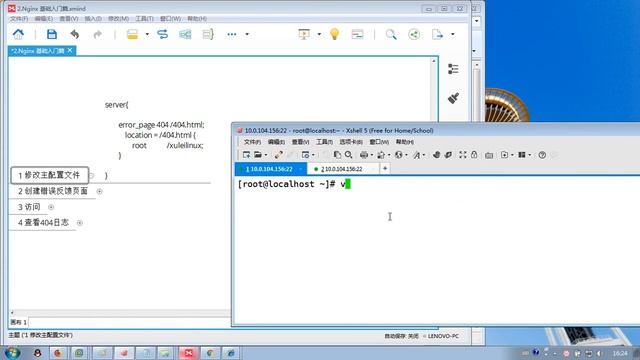Click the Xshell find magnifier icon
640x360 pixels.
(348, 155)
